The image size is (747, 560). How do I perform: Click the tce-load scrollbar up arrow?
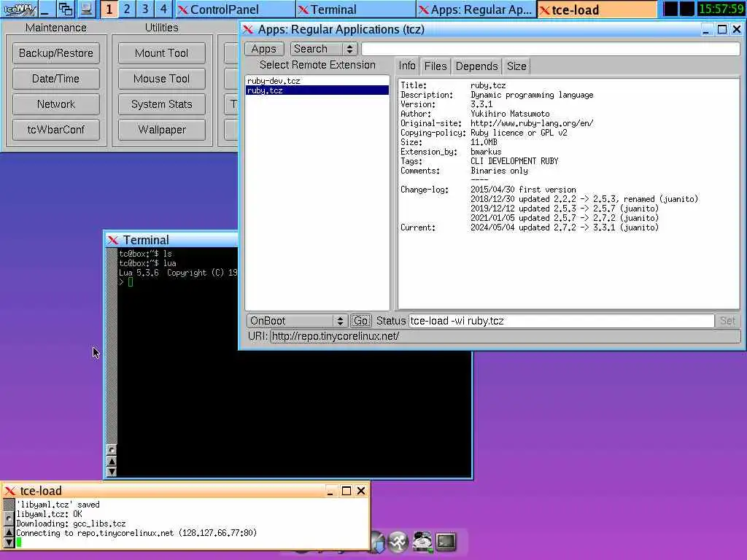click(9, 532)
